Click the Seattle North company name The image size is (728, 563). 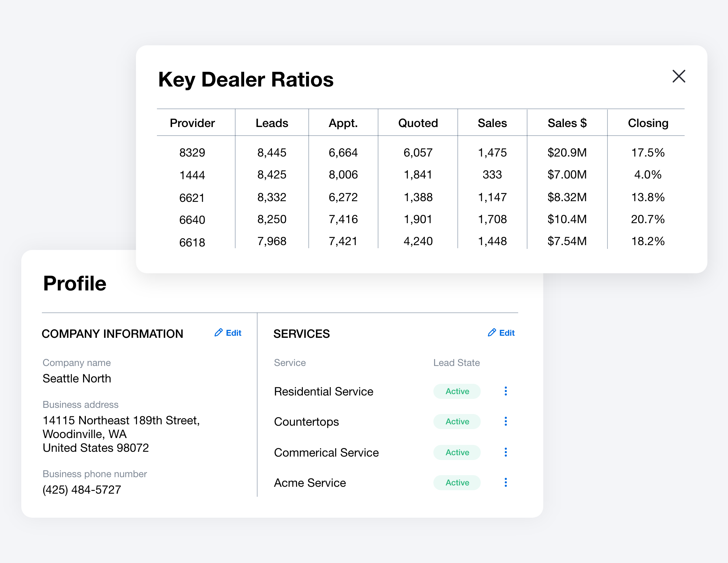(77, 378)
